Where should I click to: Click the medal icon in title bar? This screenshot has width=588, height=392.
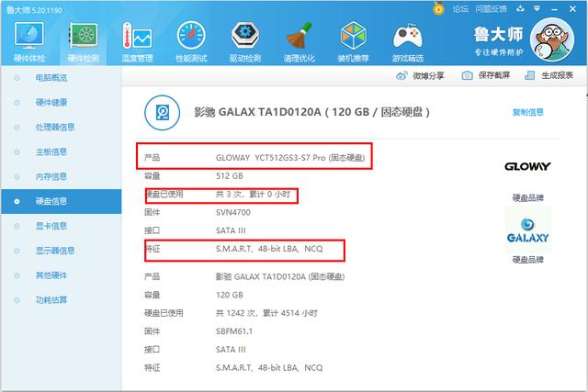point(438,8)
